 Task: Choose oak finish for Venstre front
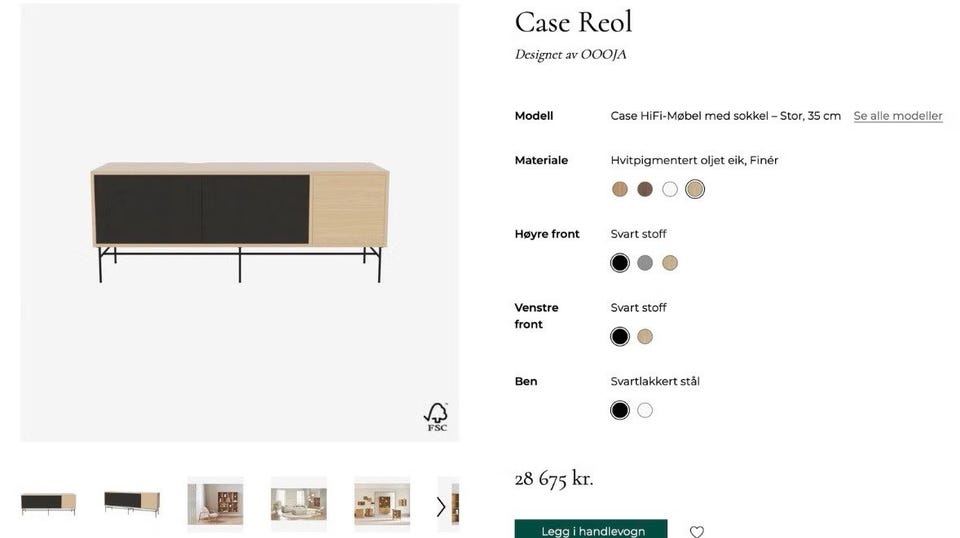[x=645, y=336]
